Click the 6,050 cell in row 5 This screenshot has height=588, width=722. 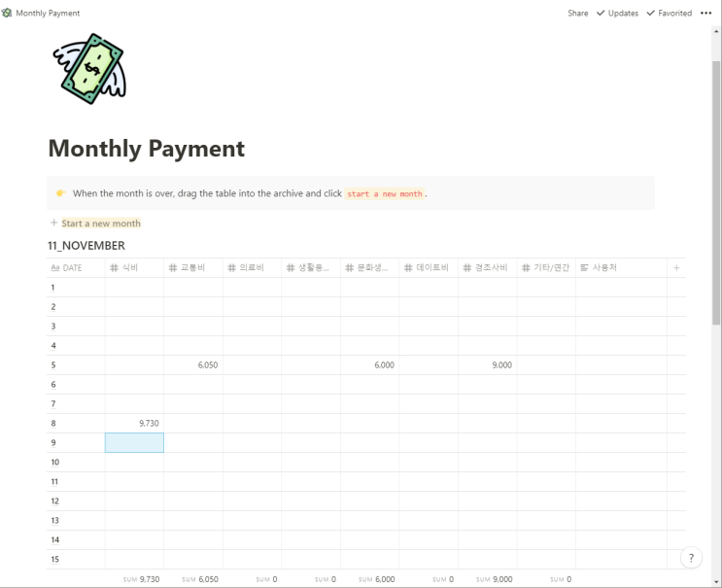coord(193,364)
